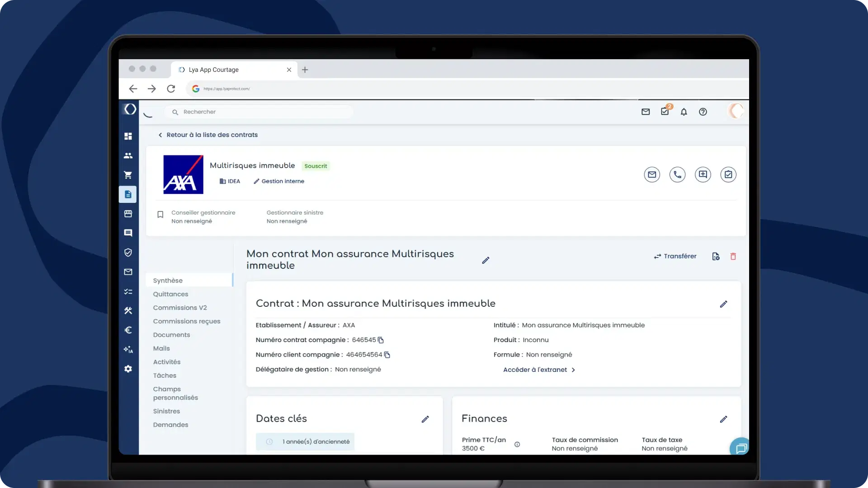Image resolution: width=868 pixels, height=488 pixels.
Task: Open the AI sparkle icon in sidebar
Action: tap(128, 349)
